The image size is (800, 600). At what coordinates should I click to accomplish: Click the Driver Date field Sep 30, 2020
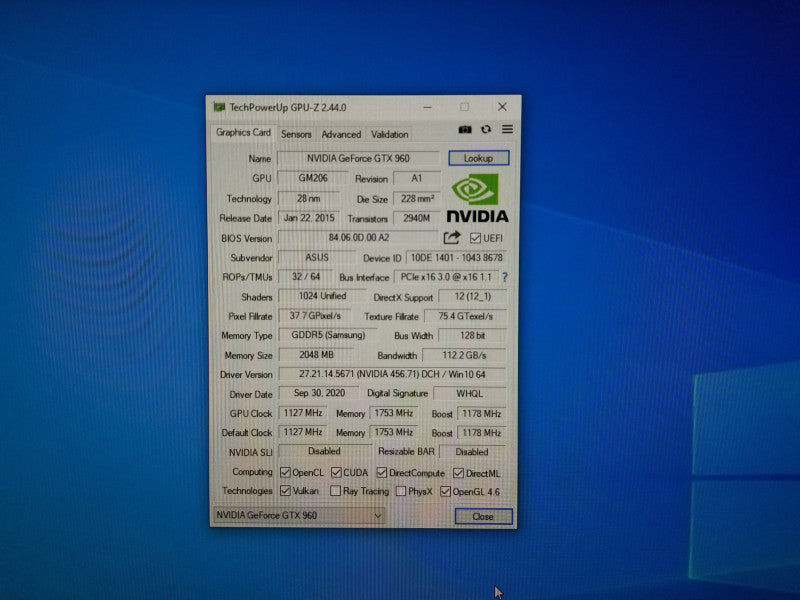(x=319, y=393)
